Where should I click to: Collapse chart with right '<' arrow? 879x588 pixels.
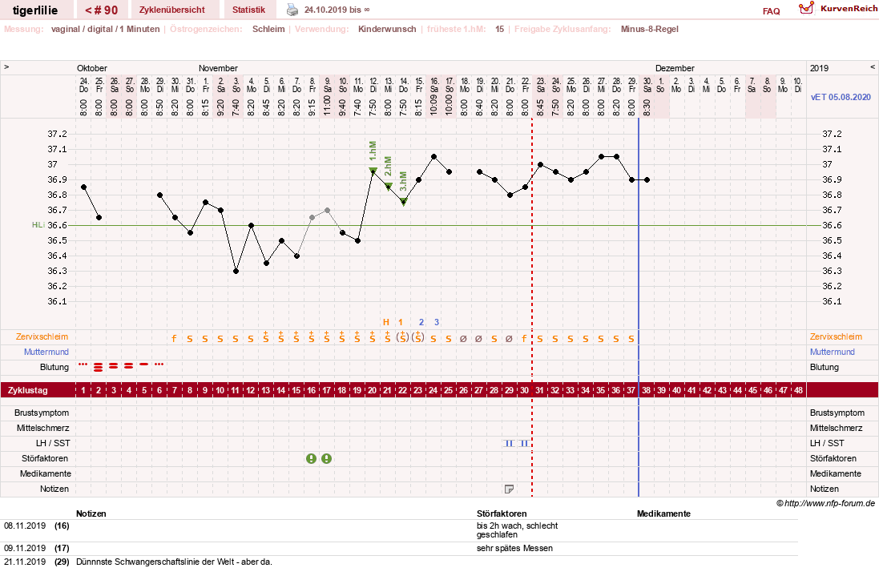click(873, 66)
